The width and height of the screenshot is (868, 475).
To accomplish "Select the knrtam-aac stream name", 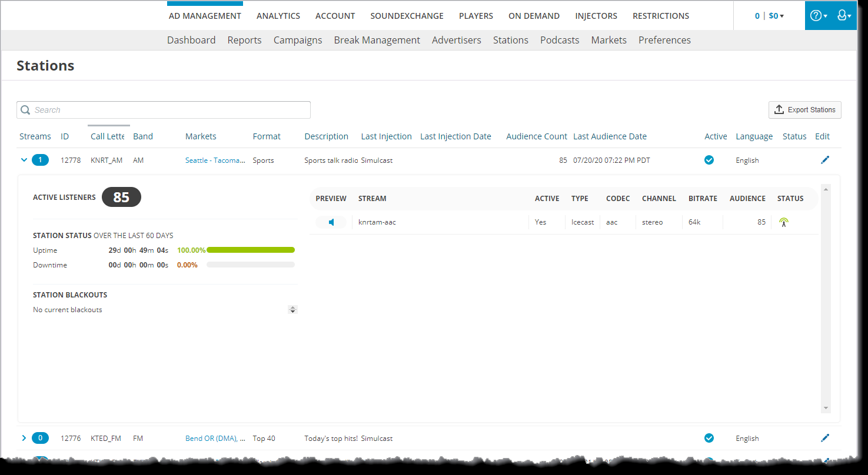I will (x=377, y=222).
